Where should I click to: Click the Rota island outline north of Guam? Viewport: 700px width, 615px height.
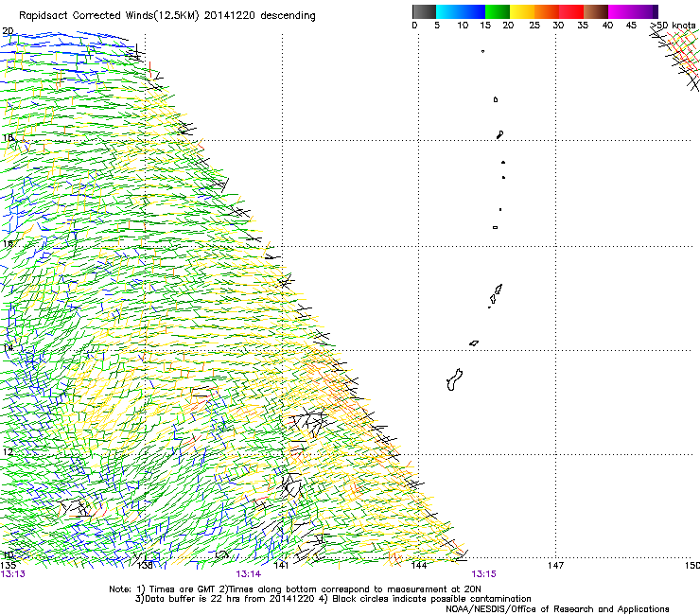[x=474, y=343]
